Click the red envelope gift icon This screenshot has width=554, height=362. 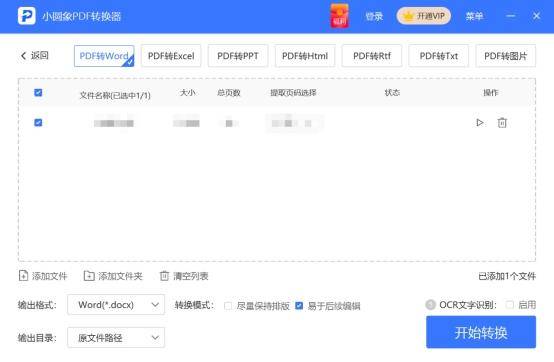click(340, 16)
